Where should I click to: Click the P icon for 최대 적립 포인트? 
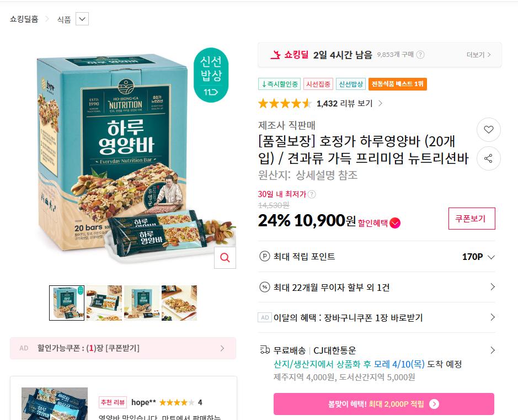click(265, 257)
